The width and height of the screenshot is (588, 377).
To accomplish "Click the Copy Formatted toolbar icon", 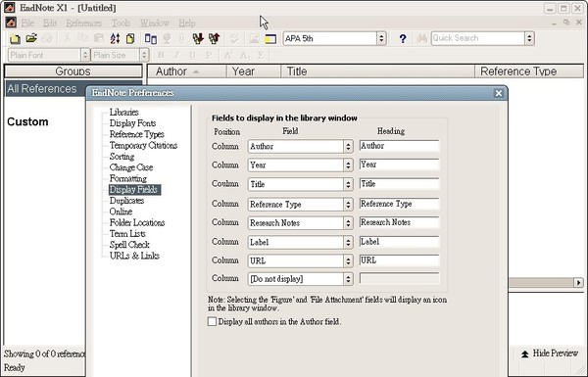I will tap(130, 38).
